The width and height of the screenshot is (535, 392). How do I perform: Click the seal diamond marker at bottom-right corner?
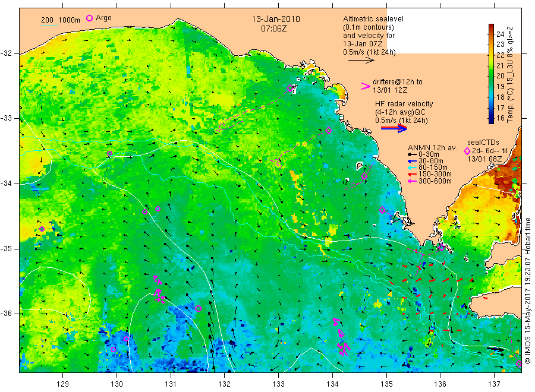[518, 363]
